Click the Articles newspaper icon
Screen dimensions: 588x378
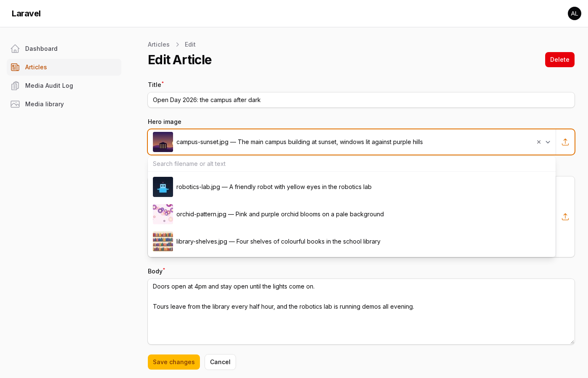click(15, 67)
